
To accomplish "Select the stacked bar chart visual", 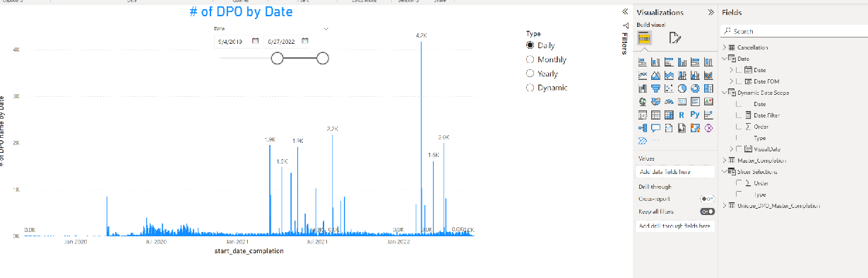I will pyautogui.click(x=643, y=62).
